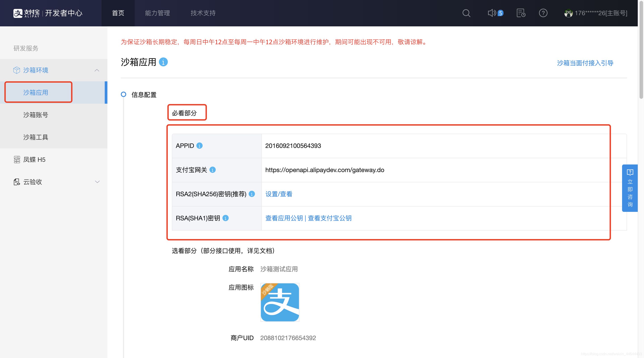This screenshot has height=358, width=644.
Task: Click the 应用图标 label
Action: (x=241, y=287)
